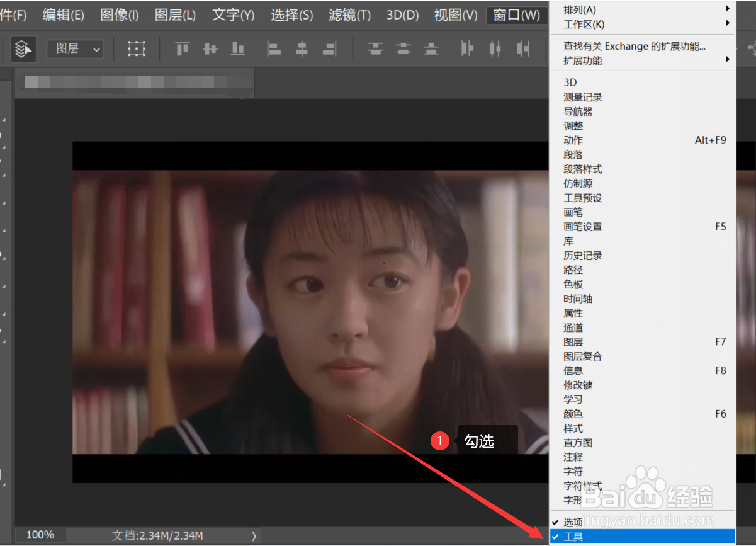Viewport: 756px width, 546px height.
Task: Open the 3D(D) menu
Action: coord(403,14)
